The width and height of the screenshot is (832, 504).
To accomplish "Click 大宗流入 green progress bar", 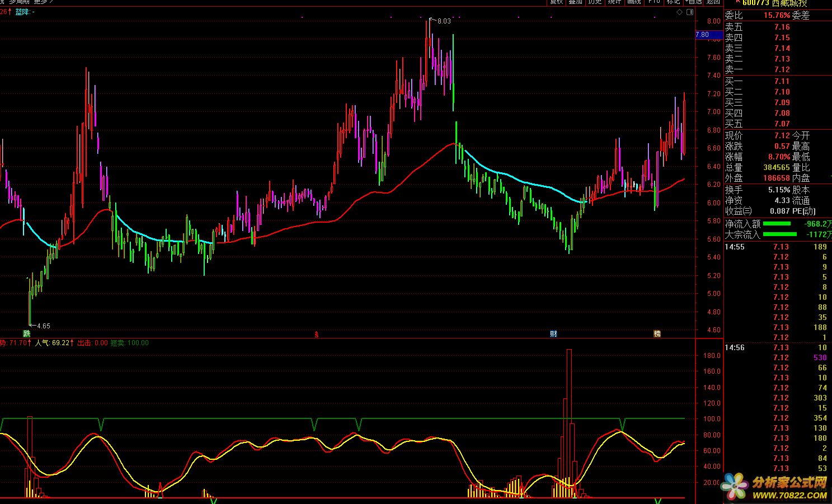I will pos(780,234).
